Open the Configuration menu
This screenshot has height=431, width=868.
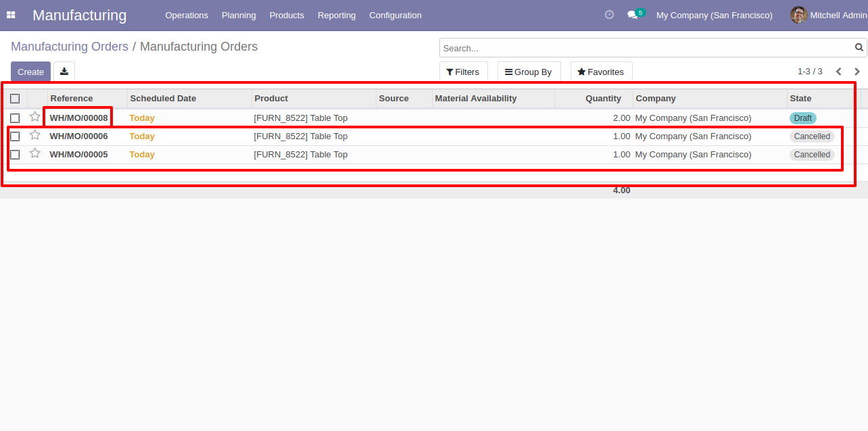pyautogui.click(x=395, y=15)
